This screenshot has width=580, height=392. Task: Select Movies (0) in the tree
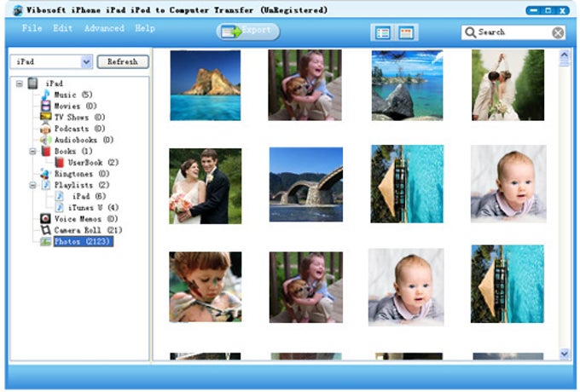pos(75,106)
